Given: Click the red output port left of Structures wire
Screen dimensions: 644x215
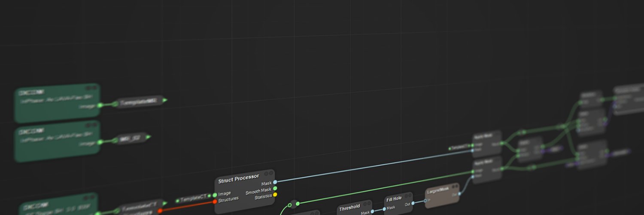Looking at the screenshot, I should (x=160, y=211).
